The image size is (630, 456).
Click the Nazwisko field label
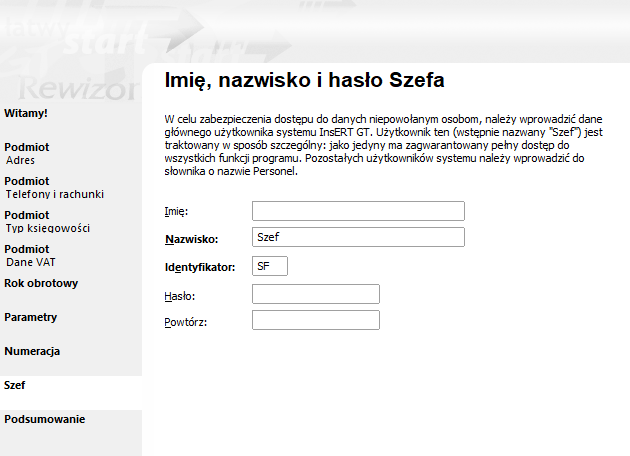pos(191,239)
